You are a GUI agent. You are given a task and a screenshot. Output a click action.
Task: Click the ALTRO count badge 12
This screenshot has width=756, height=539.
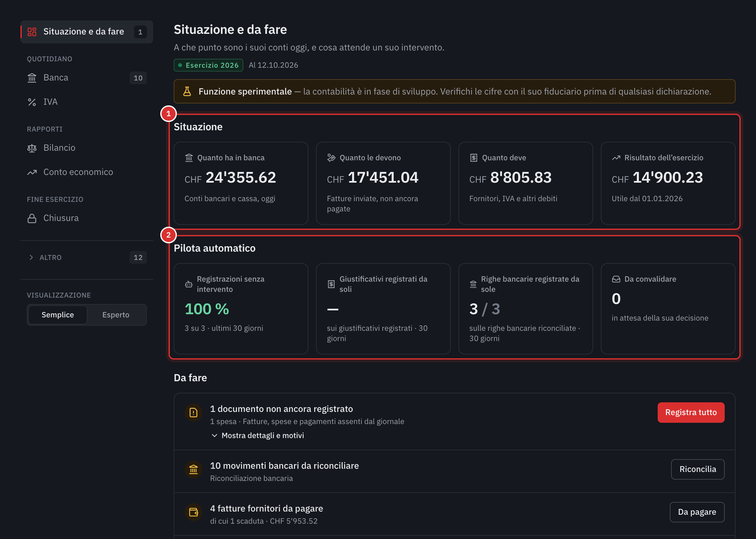(x=138, y=258)
